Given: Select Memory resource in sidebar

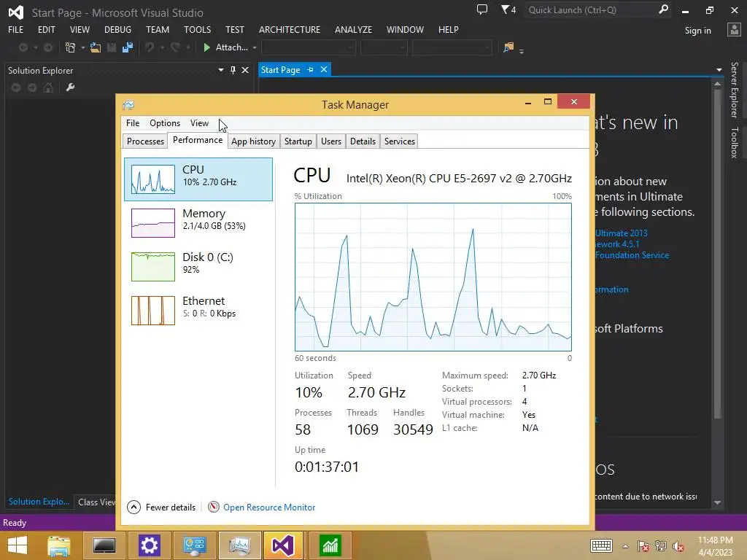Looking at the screenshot, I should tap(198, 223).
